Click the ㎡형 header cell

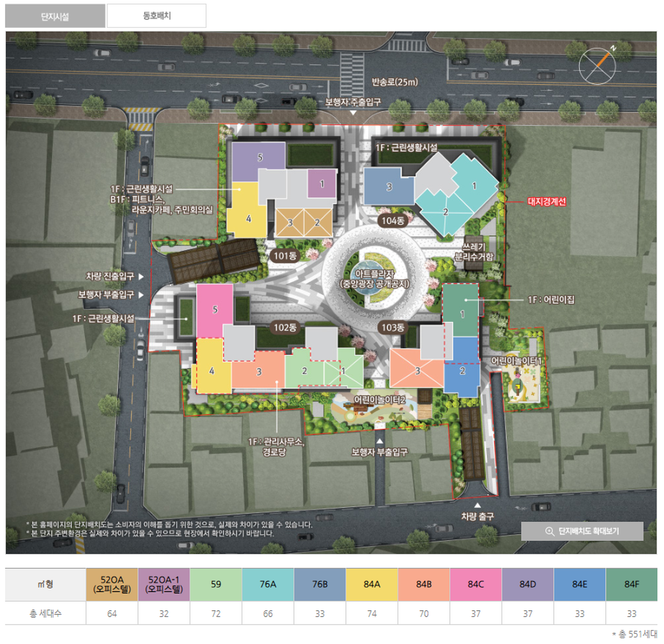45,585
